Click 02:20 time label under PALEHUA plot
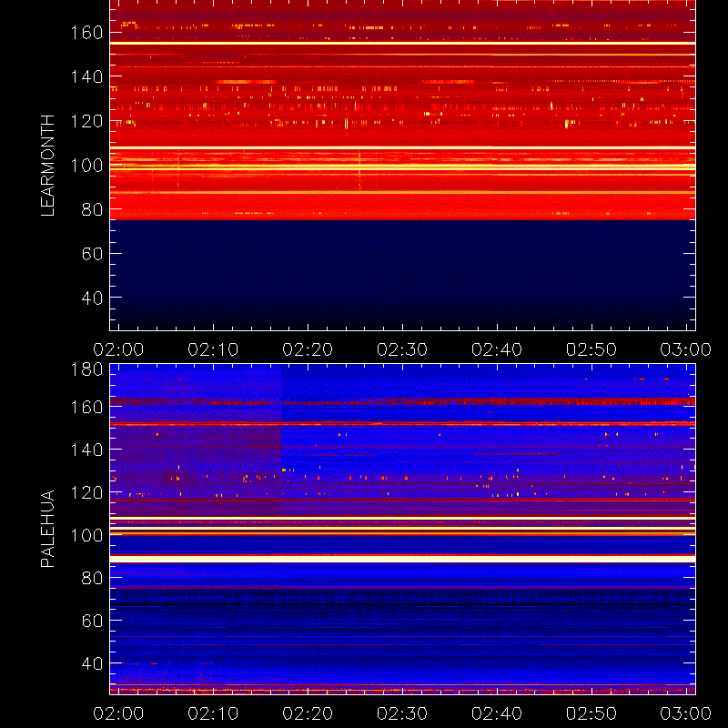Image resolution: width=728 pixels, height=728 pixels. click(x=308, y=713)
